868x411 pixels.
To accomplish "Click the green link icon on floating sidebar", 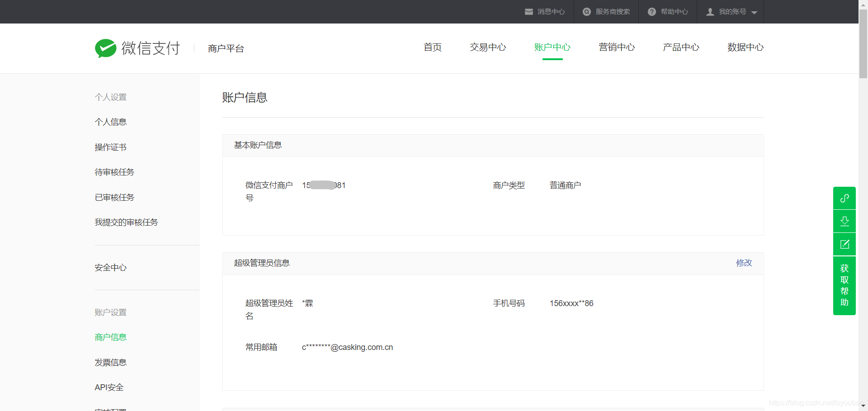I will coord(844,198).
